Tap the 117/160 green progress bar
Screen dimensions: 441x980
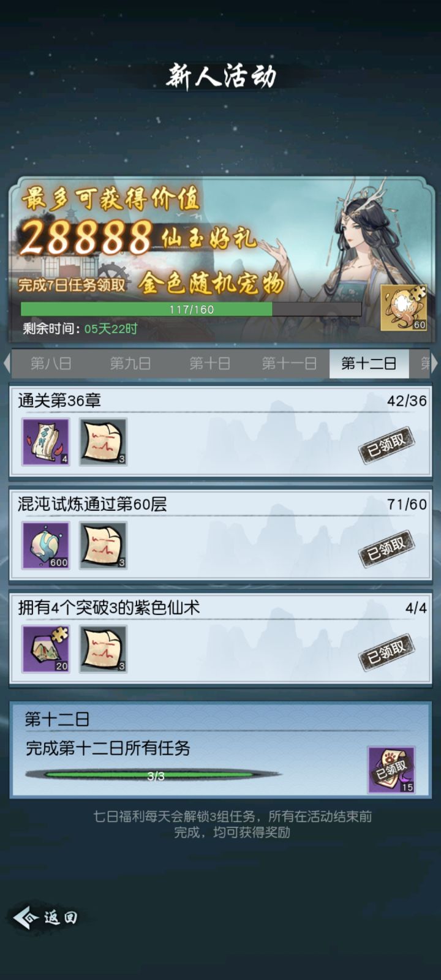point(191,309)
